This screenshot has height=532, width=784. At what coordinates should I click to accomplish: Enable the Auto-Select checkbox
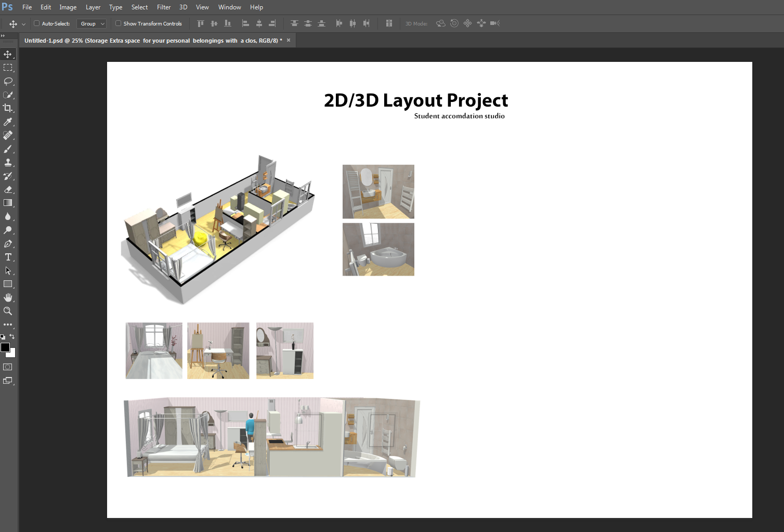click(x=37, y=23)
